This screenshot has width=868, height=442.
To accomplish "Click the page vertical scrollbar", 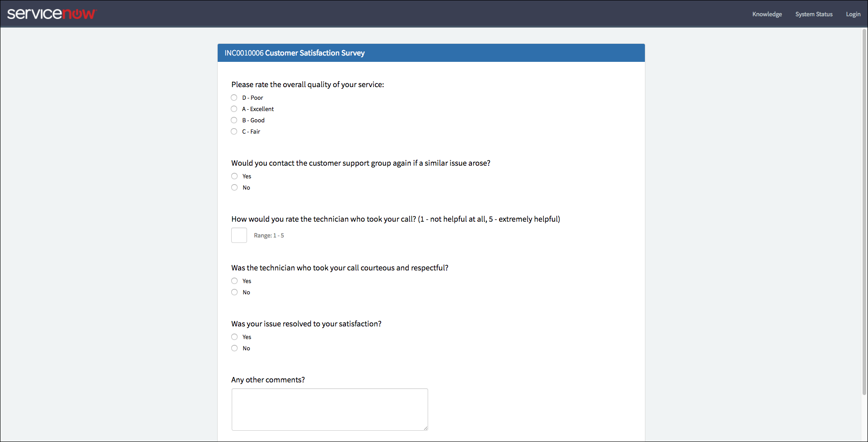I will [x=864, y=212].
